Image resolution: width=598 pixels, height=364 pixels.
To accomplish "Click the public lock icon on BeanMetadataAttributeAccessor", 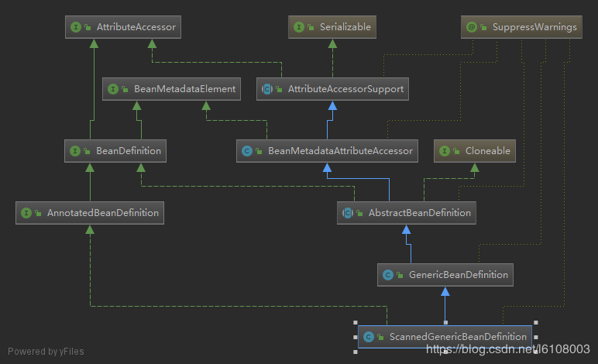I will coord(259,151).
